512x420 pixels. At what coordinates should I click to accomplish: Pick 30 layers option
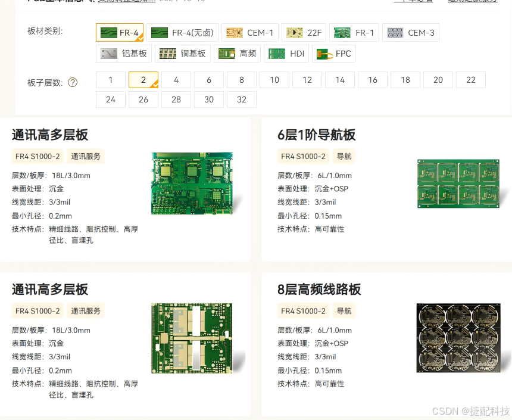tap(209, 99)
